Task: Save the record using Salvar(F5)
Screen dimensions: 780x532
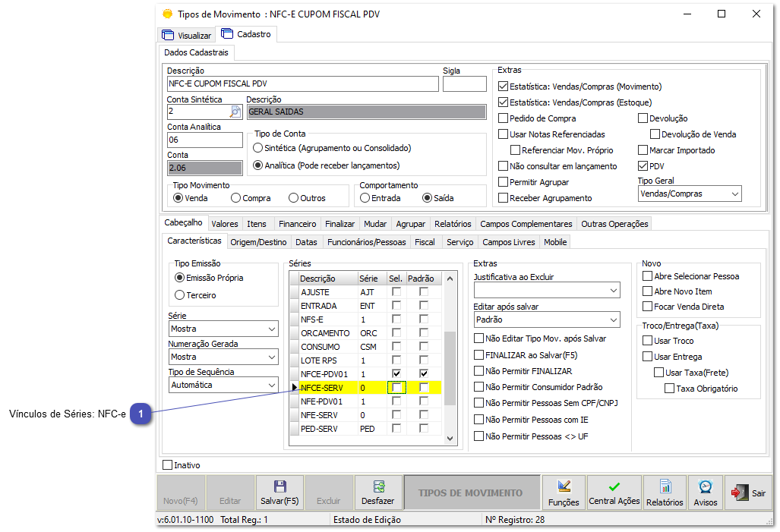Action: [279, 493]
